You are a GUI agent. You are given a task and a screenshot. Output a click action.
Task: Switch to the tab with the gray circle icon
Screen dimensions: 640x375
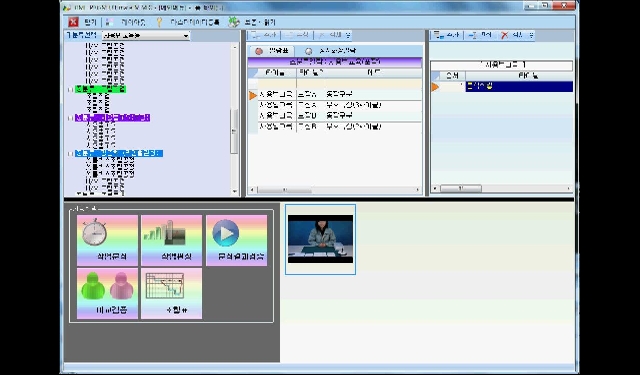(x=331, y=51)
